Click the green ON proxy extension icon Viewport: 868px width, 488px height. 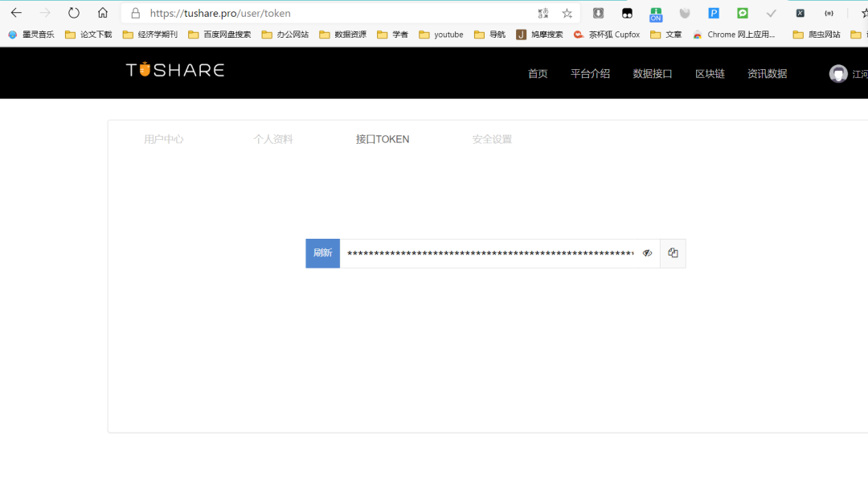pos(656,14)
